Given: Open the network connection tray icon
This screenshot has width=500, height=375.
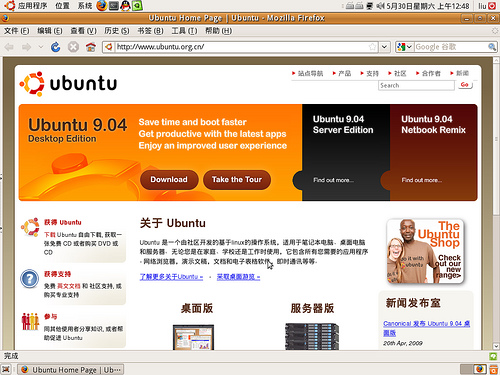Looking at the screenshot, I should (369, 6).
